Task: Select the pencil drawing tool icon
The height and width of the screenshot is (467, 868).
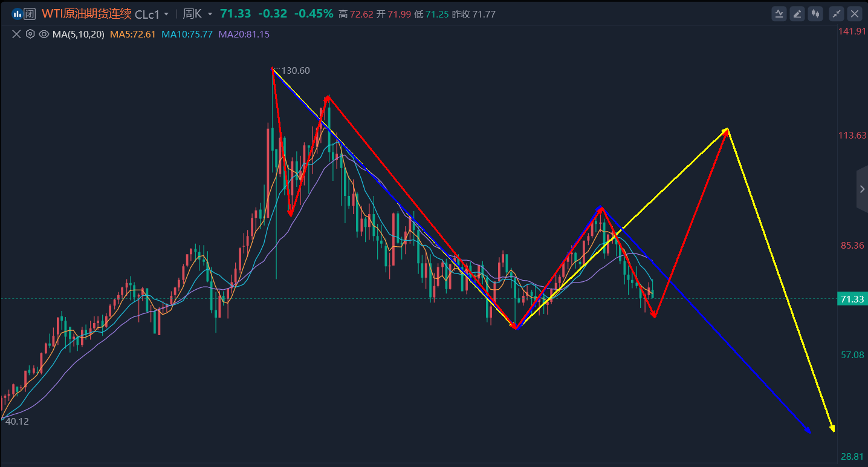Action: 798,13
